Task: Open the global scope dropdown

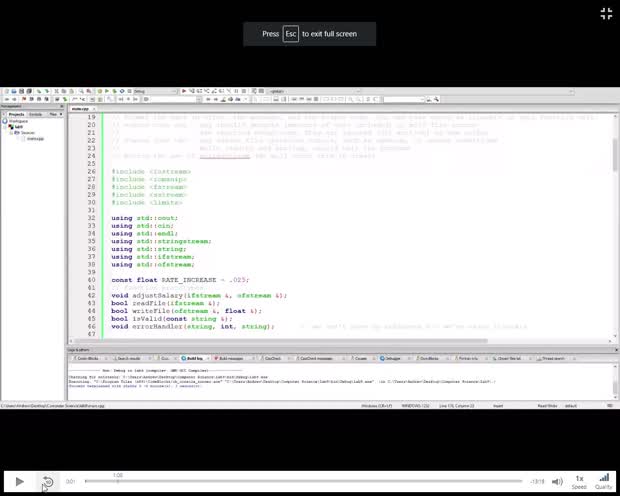Action: point(314,91)
